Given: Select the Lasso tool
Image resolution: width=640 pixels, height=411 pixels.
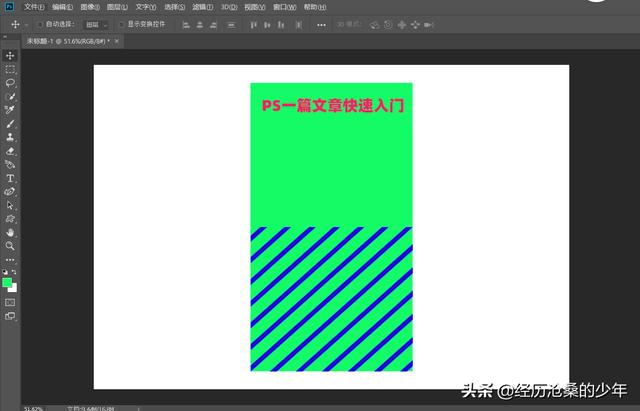Looking at the screenshot, I should [x=10, y=83].
